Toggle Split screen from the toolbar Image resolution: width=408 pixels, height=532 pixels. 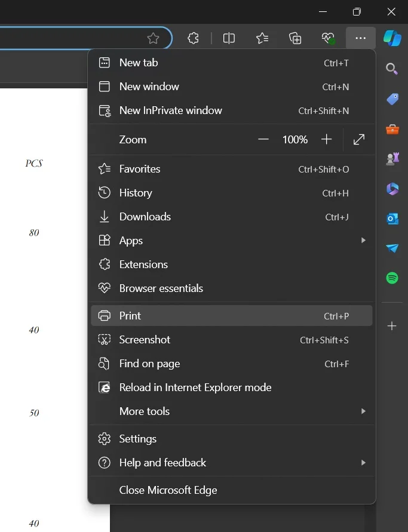[229, 38]
